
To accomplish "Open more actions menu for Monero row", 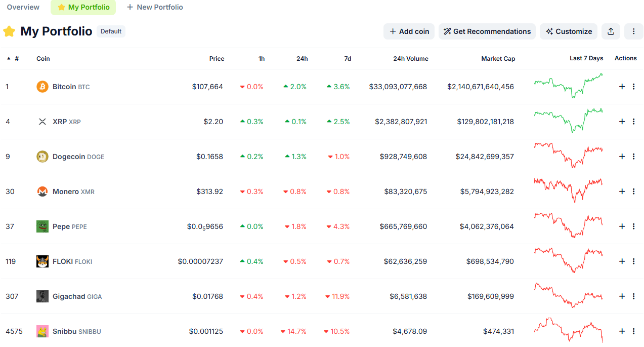I will [x=634, y=191].
